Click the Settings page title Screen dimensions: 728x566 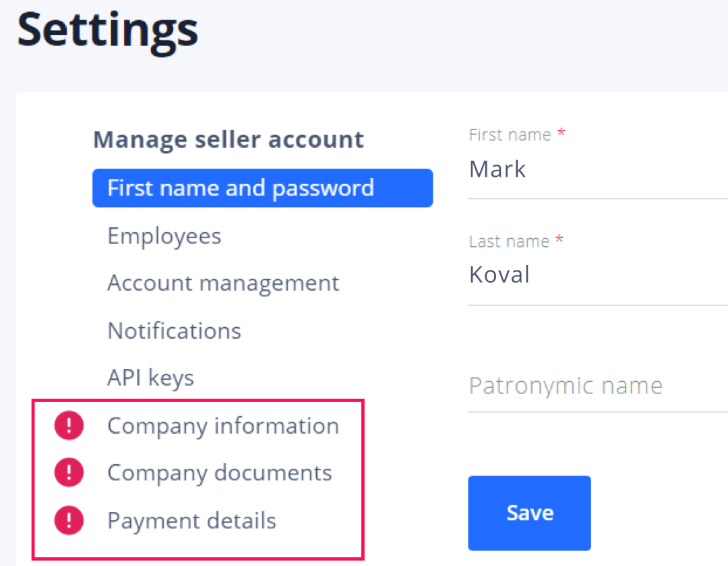[x=108, y=30]
